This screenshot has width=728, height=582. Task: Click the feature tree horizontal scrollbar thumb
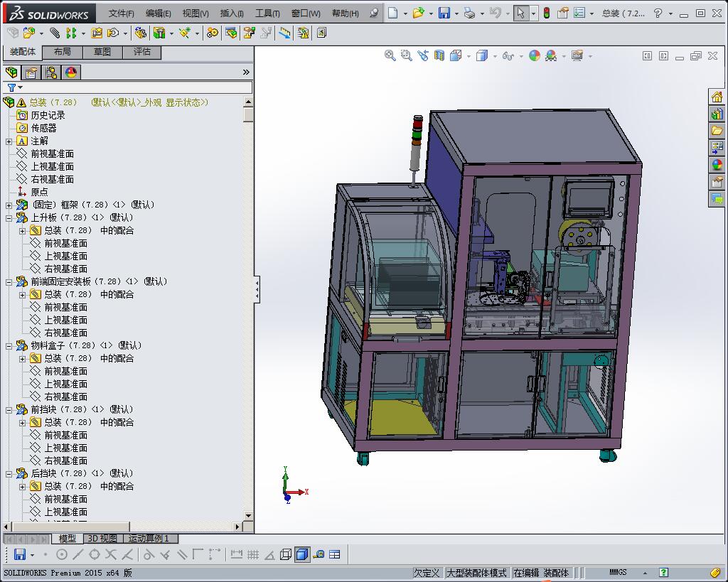point(70,527)
